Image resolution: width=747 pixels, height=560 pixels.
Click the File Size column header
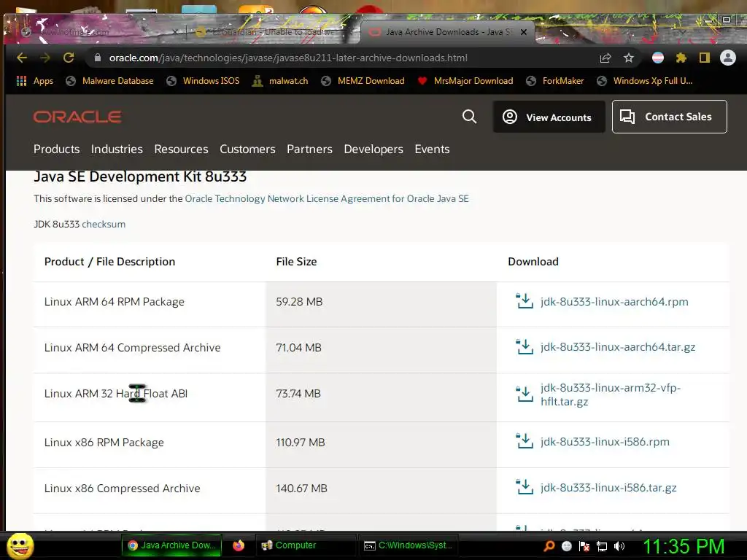click(296, 262)
